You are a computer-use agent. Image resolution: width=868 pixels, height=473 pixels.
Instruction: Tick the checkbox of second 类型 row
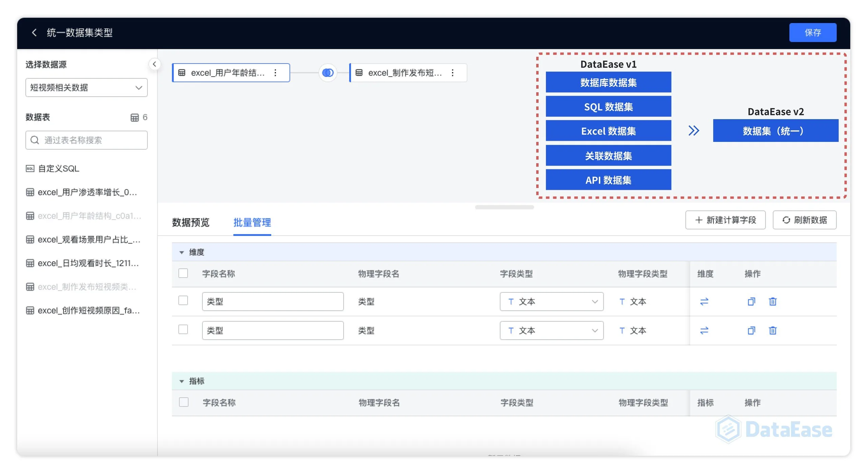click(183, 329)
